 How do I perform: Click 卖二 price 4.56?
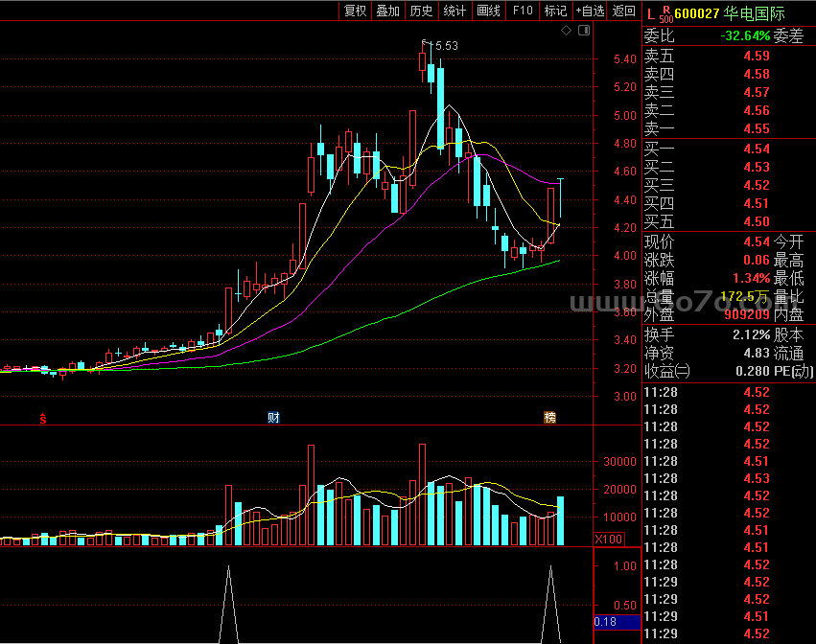pyautogui.click(x=757, y=111)
